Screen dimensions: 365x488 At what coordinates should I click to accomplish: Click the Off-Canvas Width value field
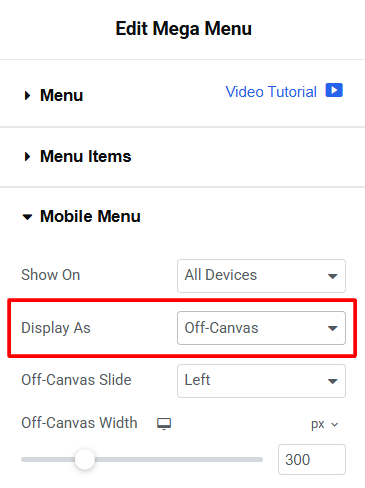tap(312, 459)
